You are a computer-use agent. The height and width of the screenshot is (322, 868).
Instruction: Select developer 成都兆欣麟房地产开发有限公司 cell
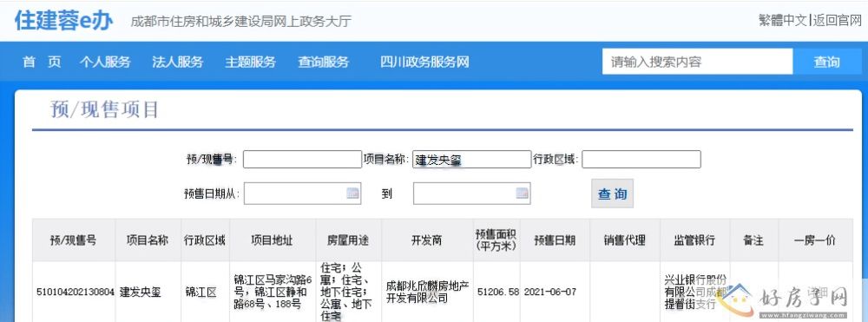427,292
